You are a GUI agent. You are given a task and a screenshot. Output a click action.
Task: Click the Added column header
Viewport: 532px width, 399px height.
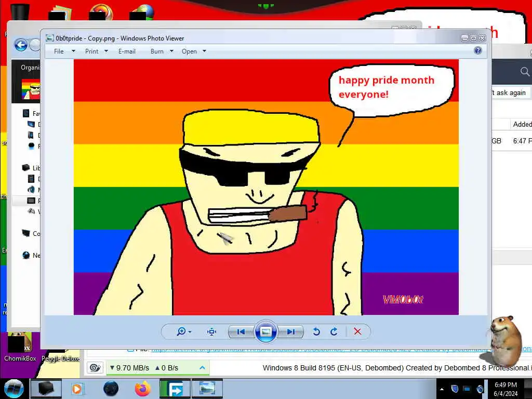click(522, 124)
